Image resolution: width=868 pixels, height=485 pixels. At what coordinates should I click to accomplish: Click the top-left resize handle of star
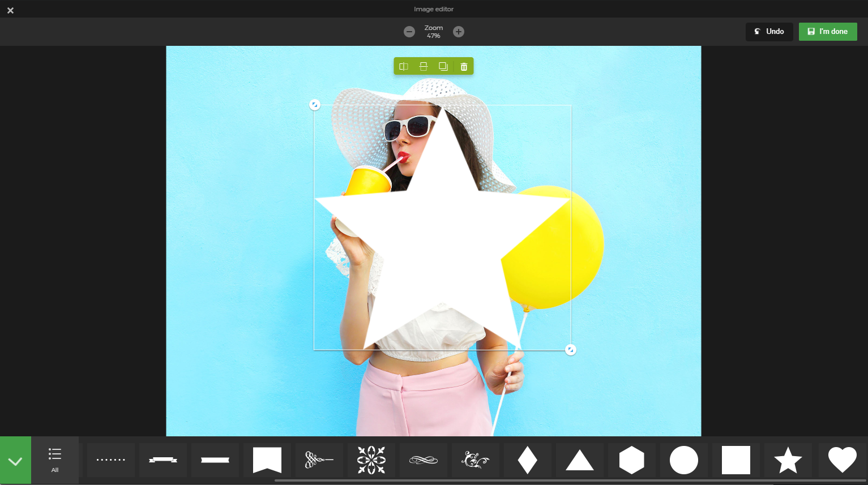[x=315, y=105]
